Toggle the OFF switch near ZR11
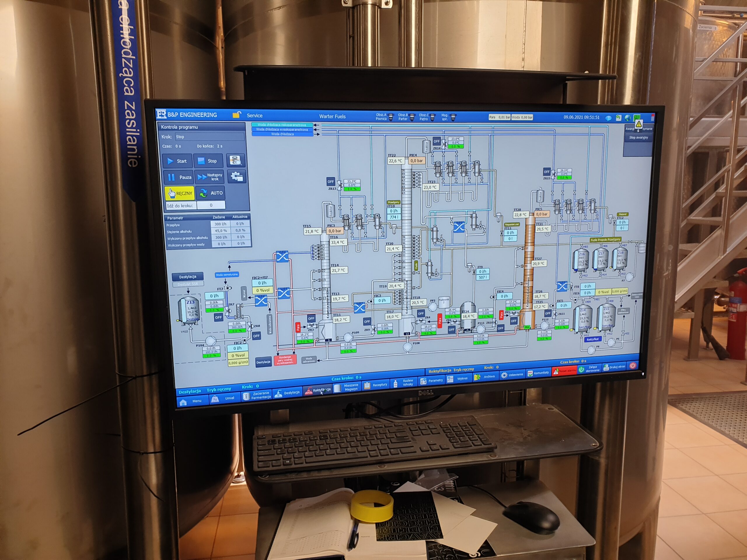 pos(548,313)
